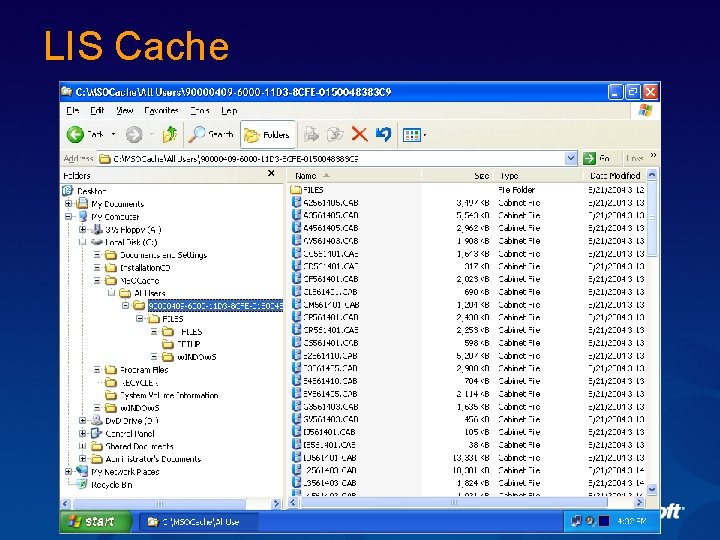Select Program Files folder in tree
Viewport: 720px width, 540px height.
(x=144, y=370)
